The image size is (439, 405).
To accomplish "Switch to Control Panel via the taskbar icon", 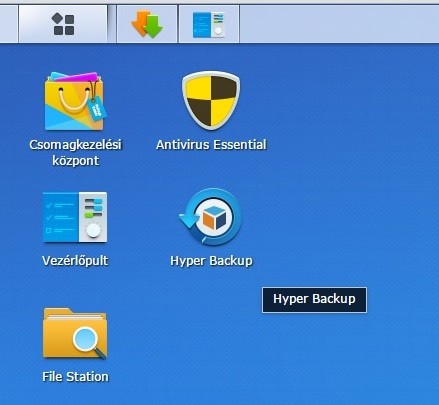I will (209, 24).
